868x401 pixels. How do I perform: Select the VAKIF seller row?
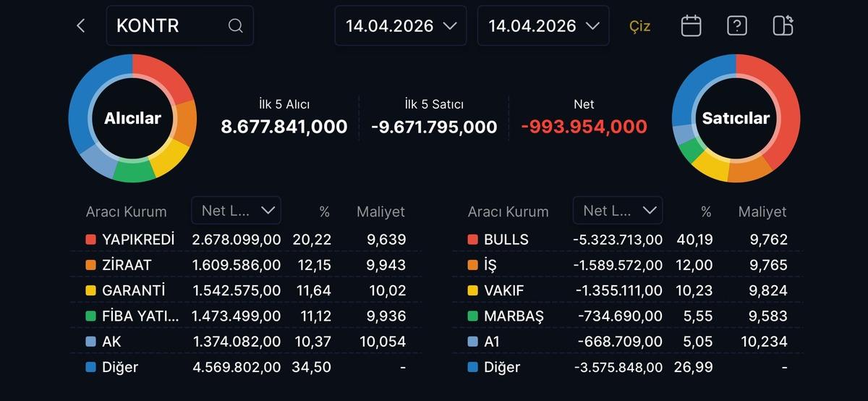pos(627,290)
